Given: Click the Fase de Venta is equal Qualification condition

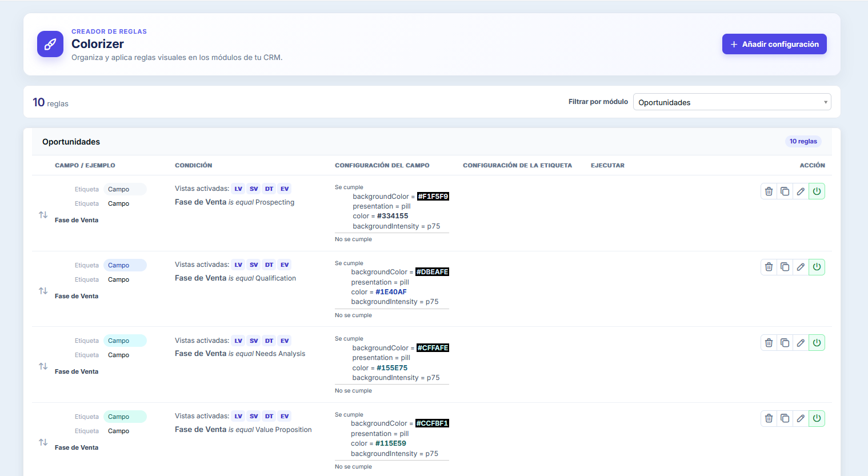Looking at the screenshot, I should pyautogui.click(x=235, y=278).
